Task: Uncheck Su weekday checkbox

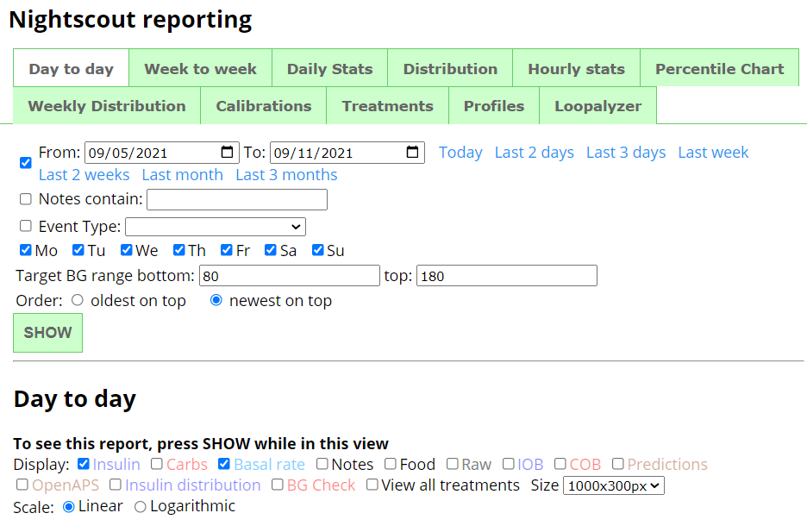Action: [x=318, y=250]
